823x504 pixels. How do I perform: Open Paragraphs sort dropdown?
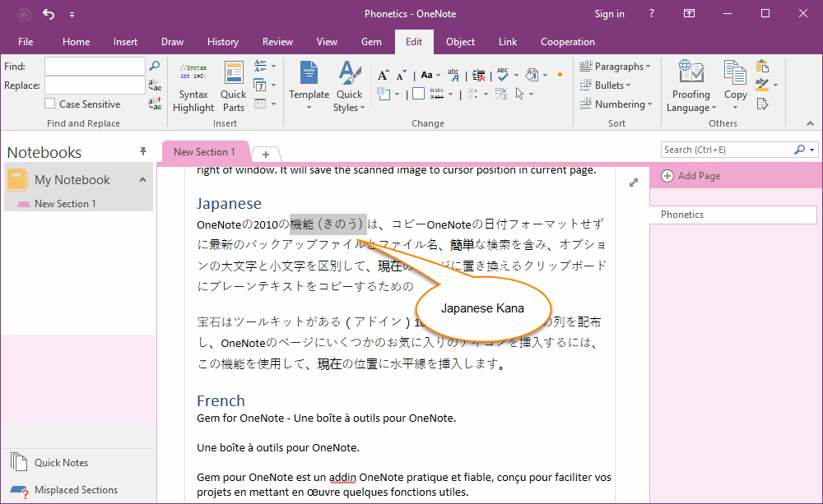pos(615,66)
